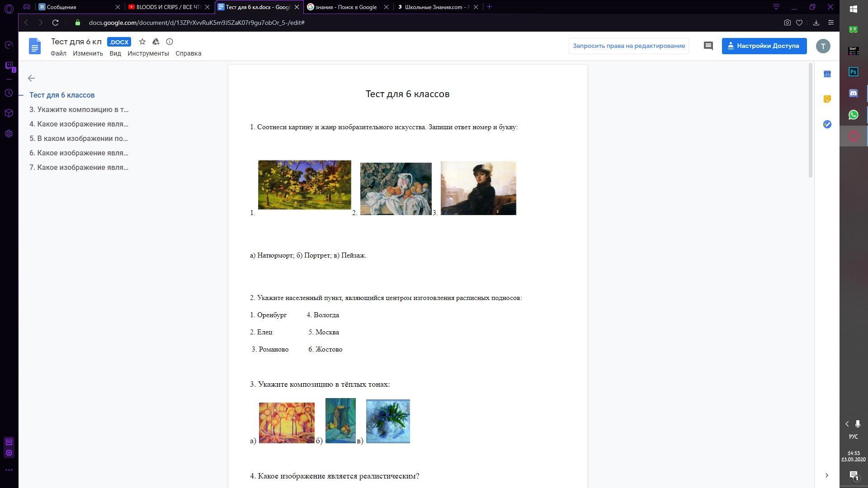The width and height of the screenshot is (868, 488).
Task: Go back in browser history
Action: [x=26, y=23]
